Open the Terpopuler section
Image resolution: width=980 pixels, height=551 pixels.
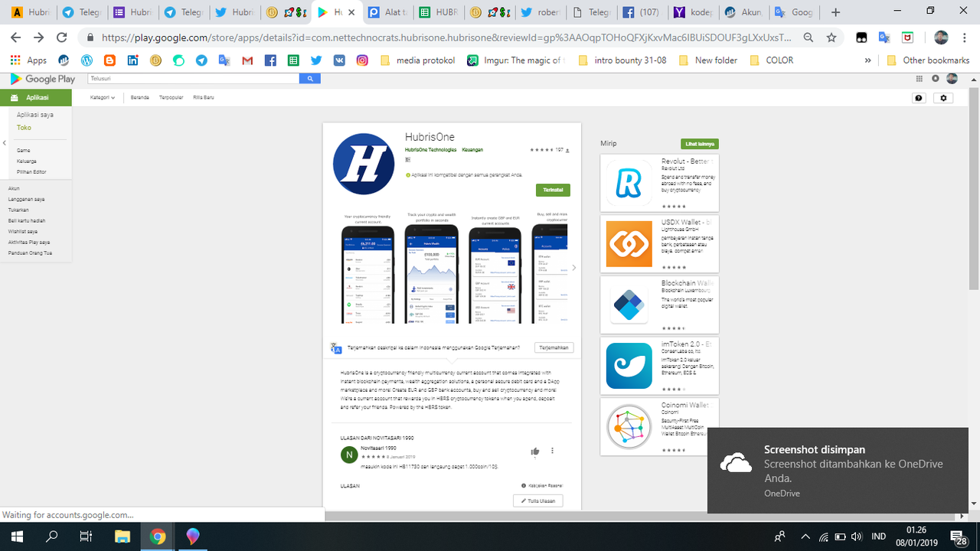pos(171,97)
